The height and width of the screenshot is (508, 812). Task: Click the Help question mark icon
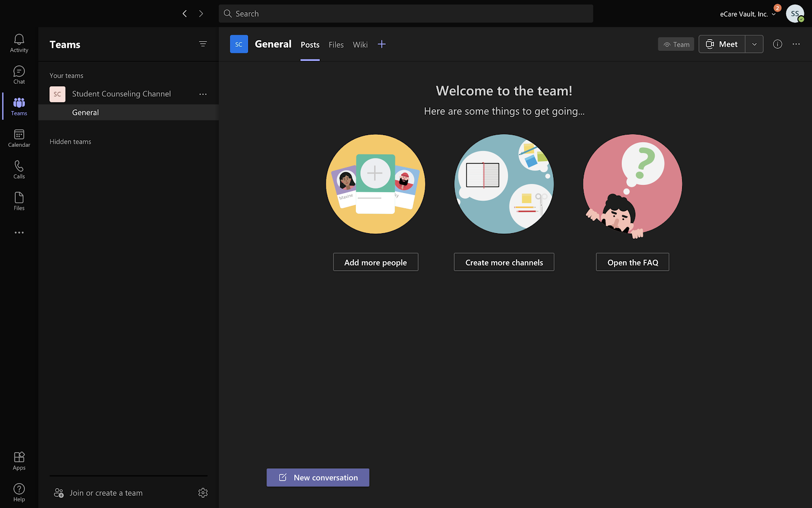coord(19,492)
